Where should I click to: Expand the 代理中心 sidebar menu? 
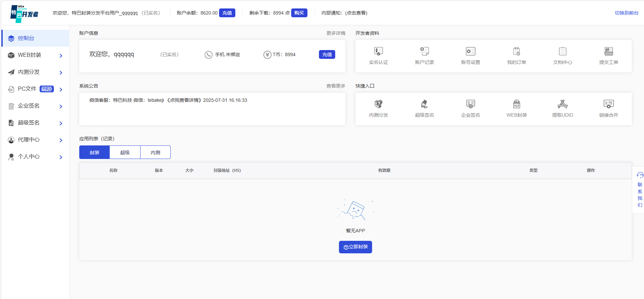(35, 140)
